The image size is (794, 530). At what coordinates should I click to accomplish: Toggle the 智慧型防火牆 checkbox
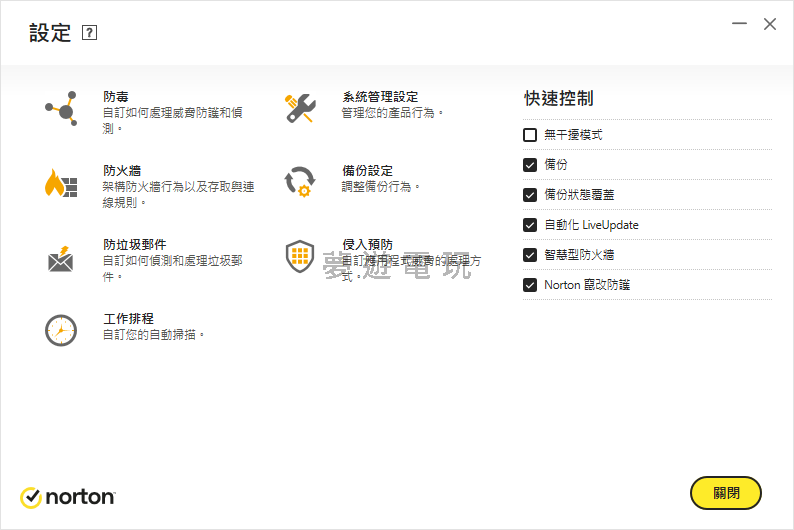pos(530,255)
